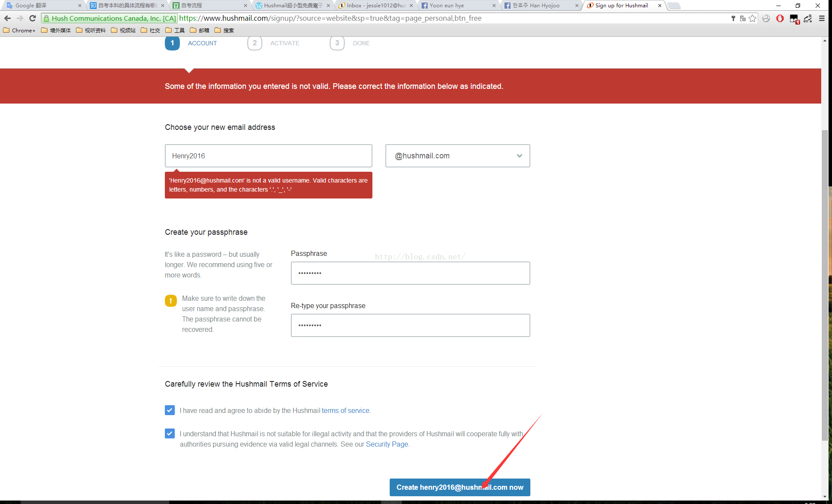This screenshot has width=832, height=504.
Task: Open the 邮箱 bookmarks folder
Action: coord(200,30)
